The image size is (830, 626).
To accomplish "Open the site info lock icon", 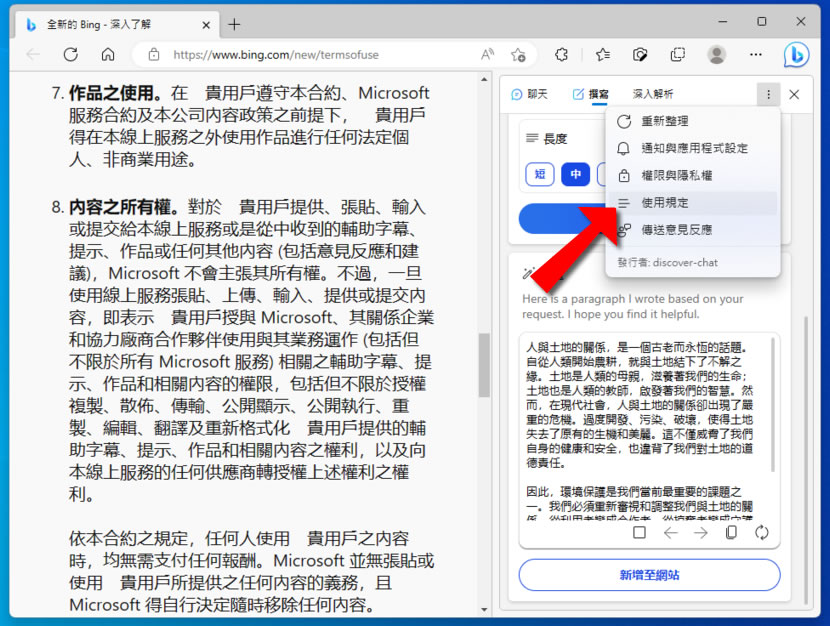I will 154,55.
